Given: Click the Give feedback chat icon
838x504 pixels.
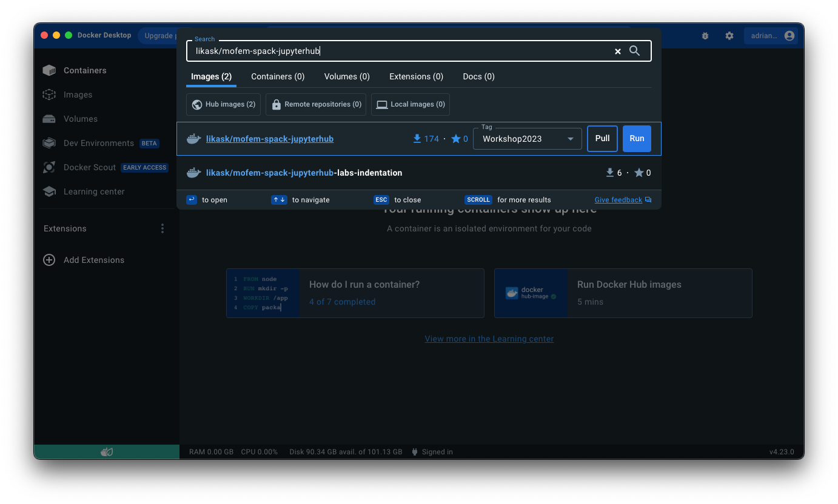Looking at the screenshot, I should point(648,200).
